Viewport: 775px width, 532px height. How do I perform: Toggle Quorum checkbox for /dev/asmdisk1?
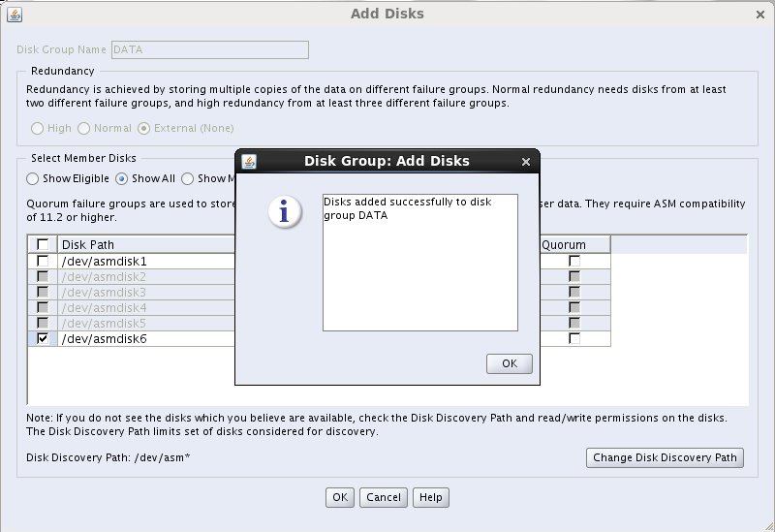(x=574, y=262)
